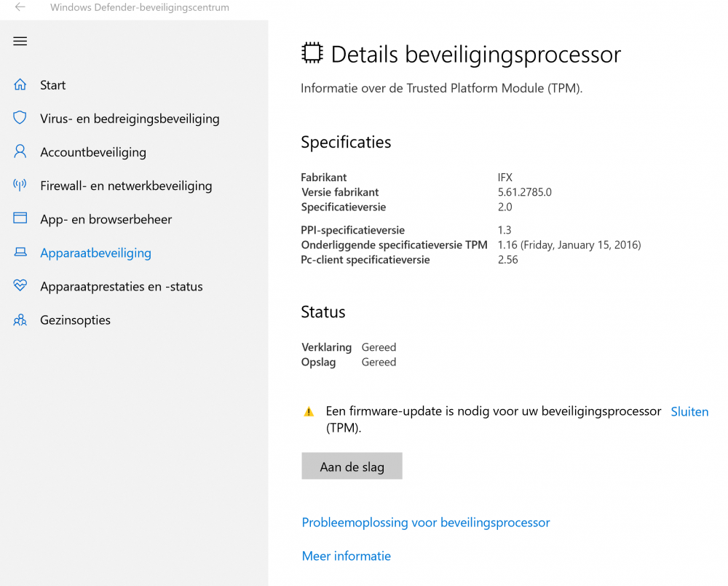This screenshot has height=586, width=728.
Task: Click the Apparaatbeveiliging laptop icon
Action: coord(20,253)
